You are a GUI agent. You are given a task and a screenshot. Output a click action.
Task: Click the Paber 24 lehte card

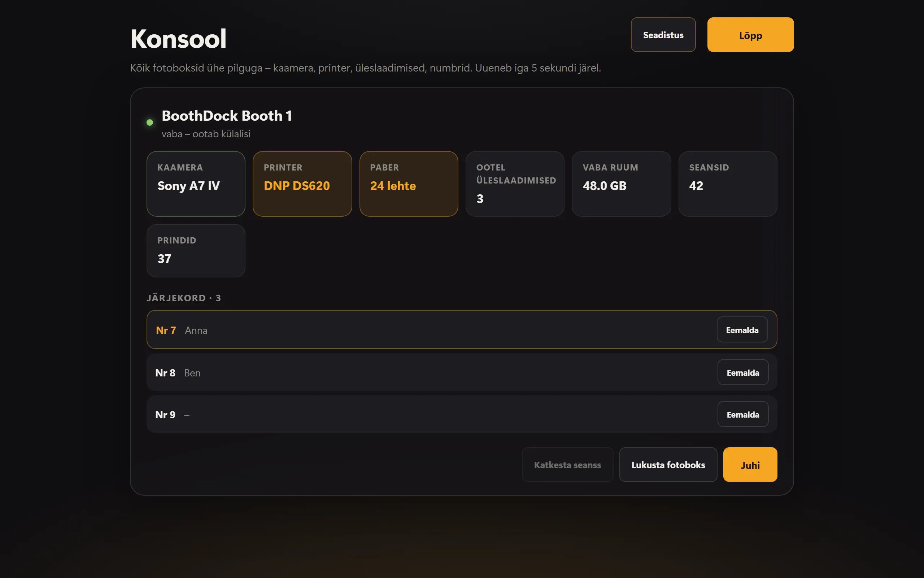click(409, 184)
